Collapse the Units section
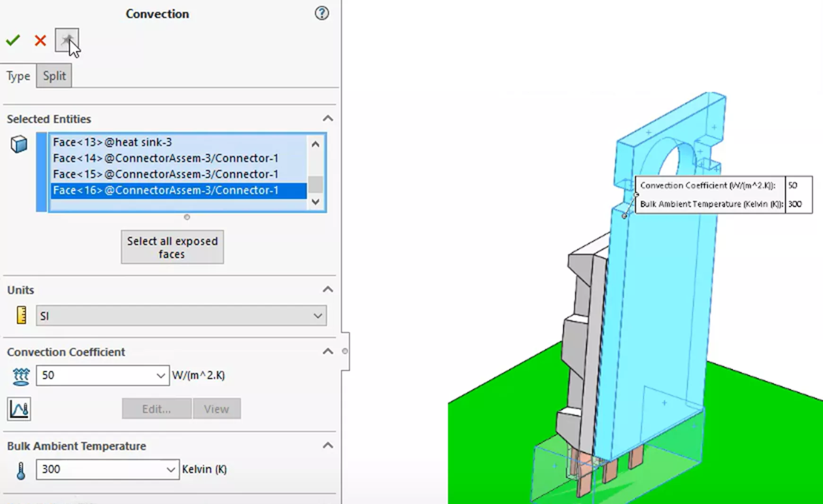This screenshot has width=823, height=504. point(328,289)
